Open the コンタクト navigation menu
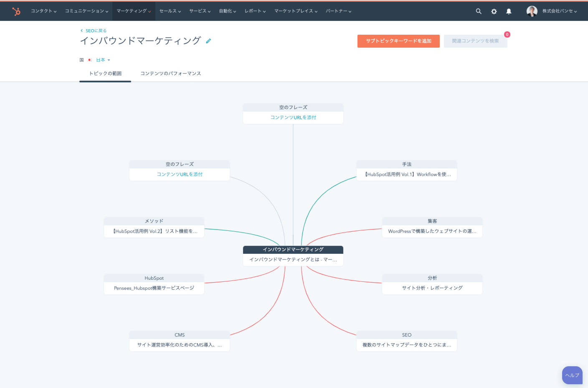Screen dimensions: 588x388 [43, 11]
